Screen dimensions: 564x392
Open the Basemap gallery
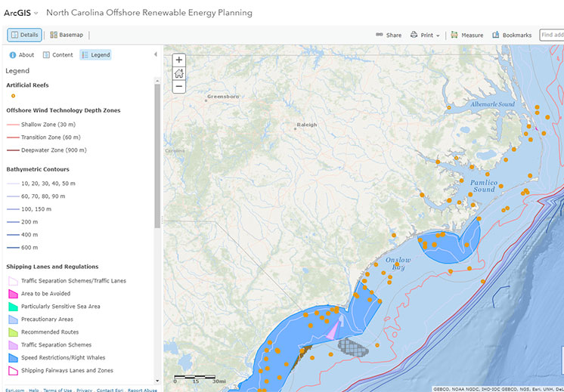click(67, 35)
